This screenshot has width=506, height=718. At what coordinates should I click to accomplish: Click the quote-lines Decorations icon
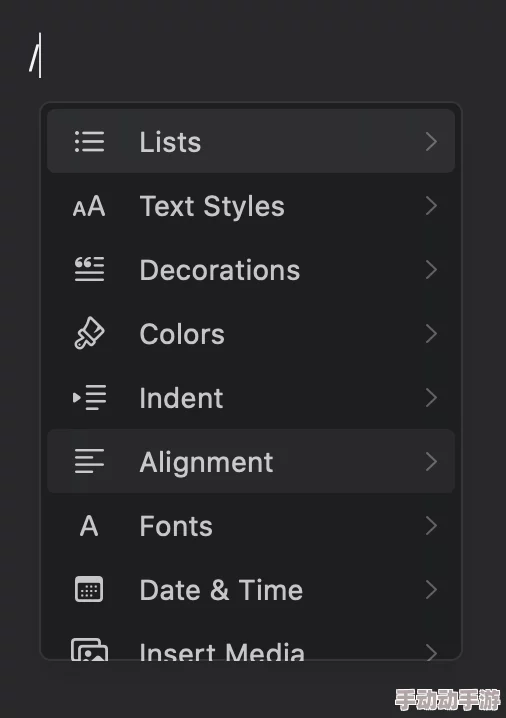pyautogui.click(x=89, y=269)
